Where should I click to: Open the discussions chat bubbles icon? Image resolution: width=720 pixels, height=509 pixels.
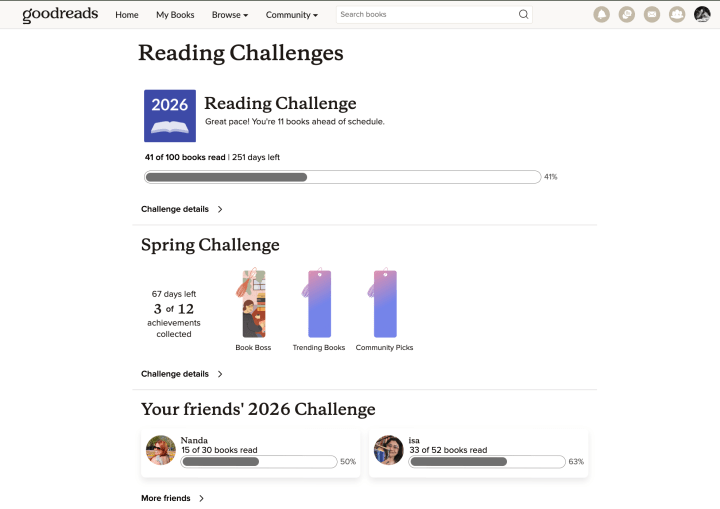[627, 15]
